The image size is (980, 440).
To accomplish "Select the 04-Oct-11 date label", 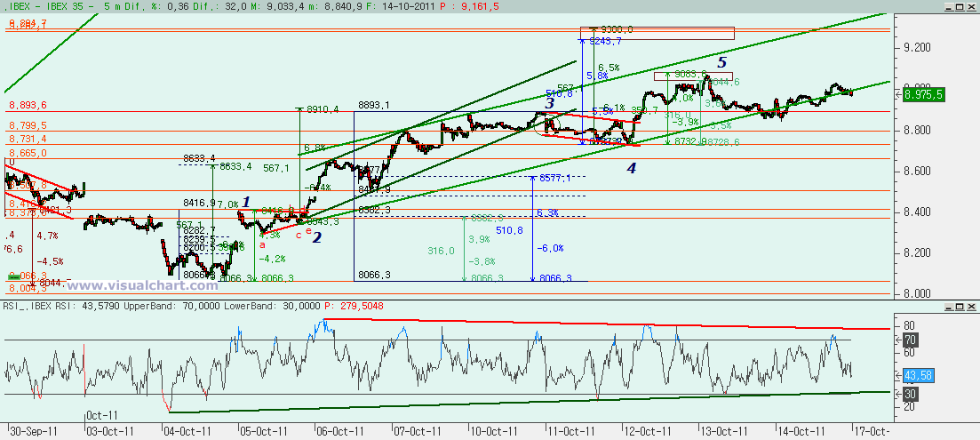I will 187,431.
